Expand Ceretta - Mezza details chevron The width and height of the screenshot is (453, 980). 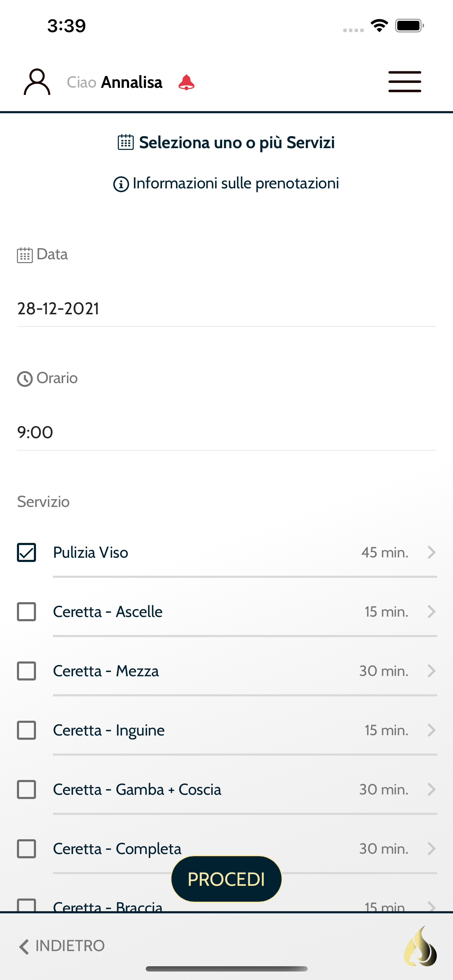coord(431,671)
